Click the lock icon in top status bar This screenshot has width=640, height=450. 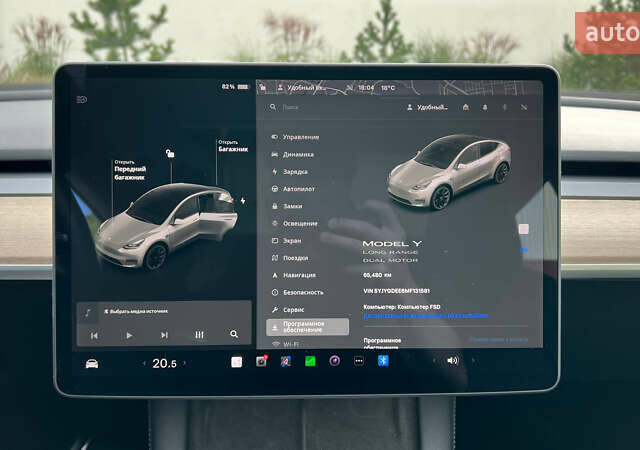tap(263, 87)
